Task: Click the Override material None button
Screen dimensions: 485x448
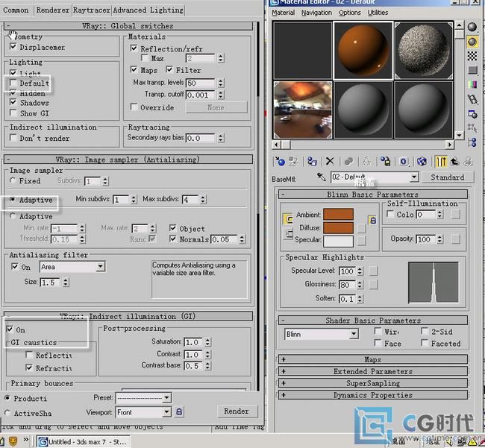Action: coord(216,107)
